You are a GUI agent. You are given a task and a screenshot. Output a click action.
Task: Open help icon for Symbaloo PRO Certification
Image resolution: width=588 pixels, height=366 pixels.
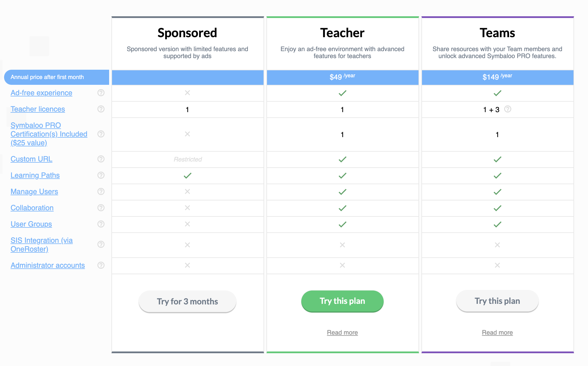click(101, 134)
